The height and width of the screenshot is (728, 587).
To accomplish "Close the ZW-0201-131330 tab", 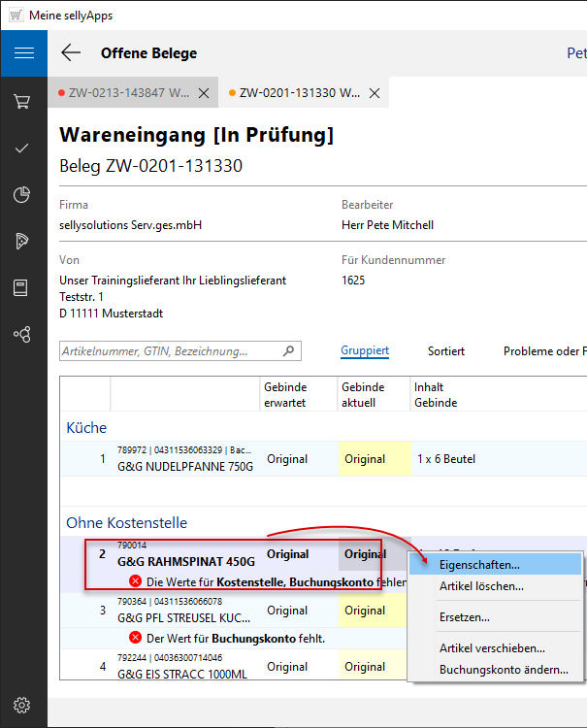I will coord(375,93).
